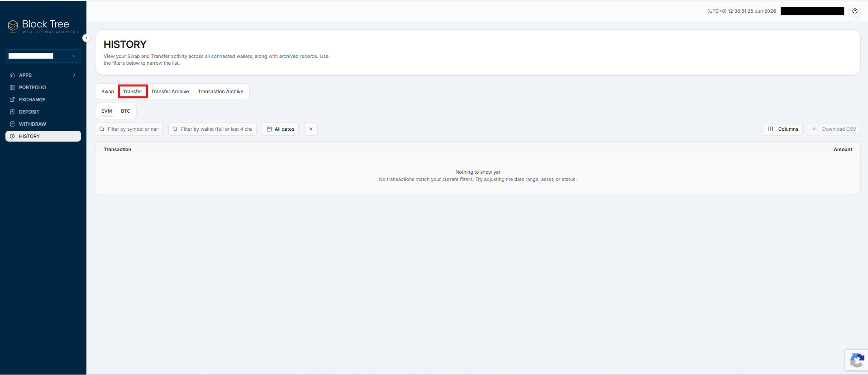
Task: Click the 'Nothing to show yet' message
Action: [478, 172]
